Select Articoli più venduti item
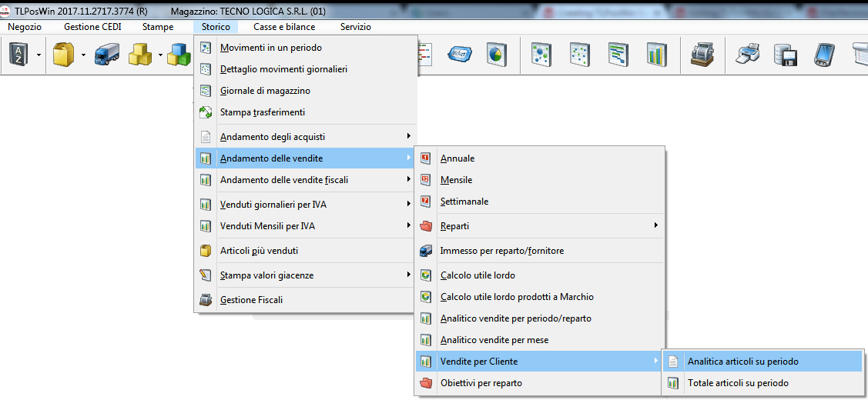 click(259, 251)
